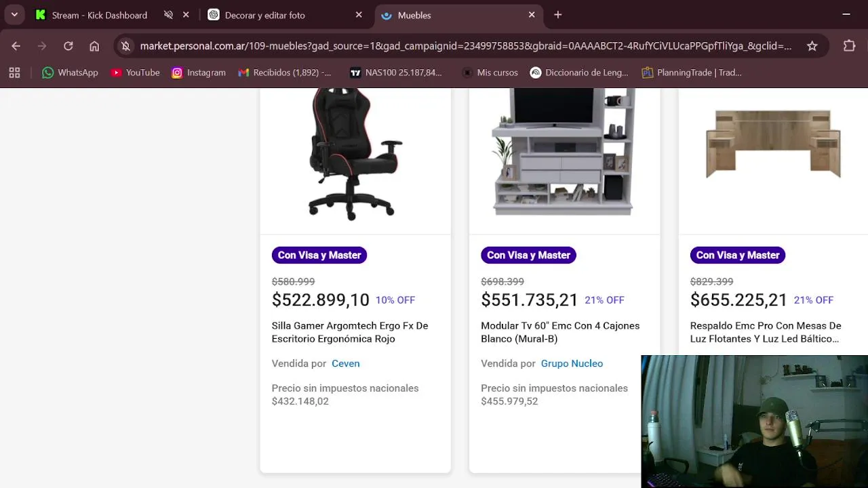Click the address bar URL field
The height and width of the screenshot is (488, 868).
click(x=465, y=46)
